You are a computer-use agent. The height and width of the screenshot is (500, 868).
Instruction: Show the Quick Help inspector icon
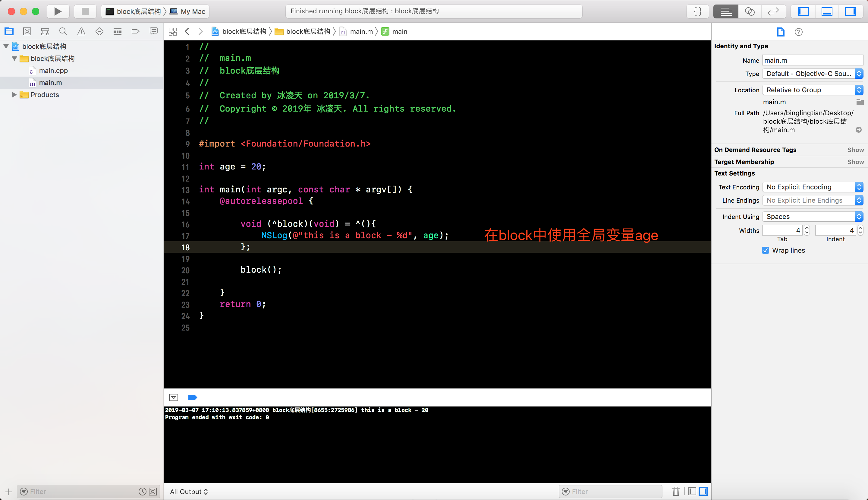click(x=798, y=32)
